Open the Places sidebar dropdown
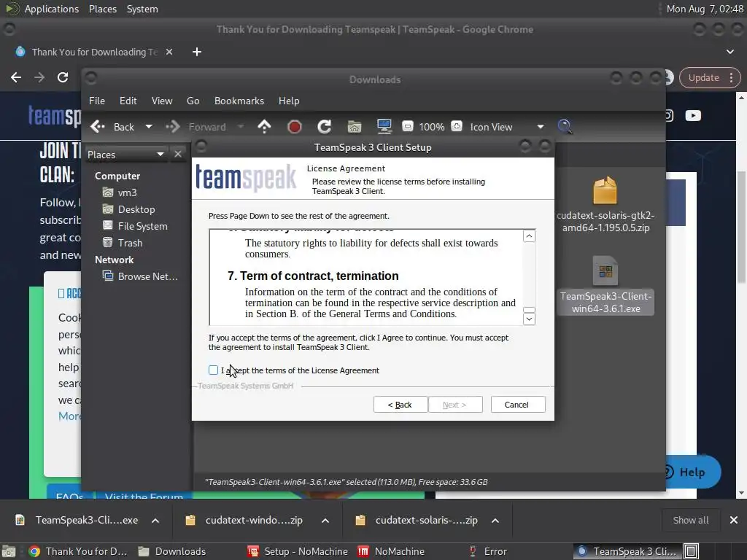The image size is (747, 560). pos(125,155)
